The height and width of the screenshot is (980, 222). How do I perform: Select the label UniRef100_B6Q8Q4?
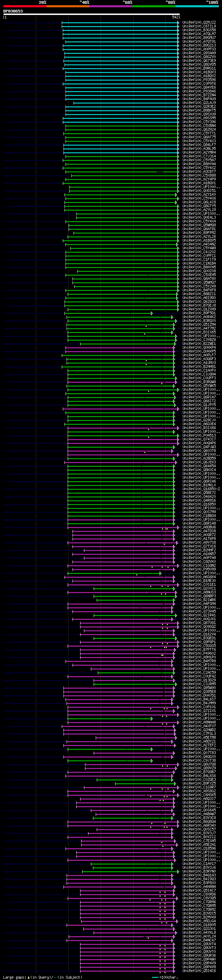[199, 821]
